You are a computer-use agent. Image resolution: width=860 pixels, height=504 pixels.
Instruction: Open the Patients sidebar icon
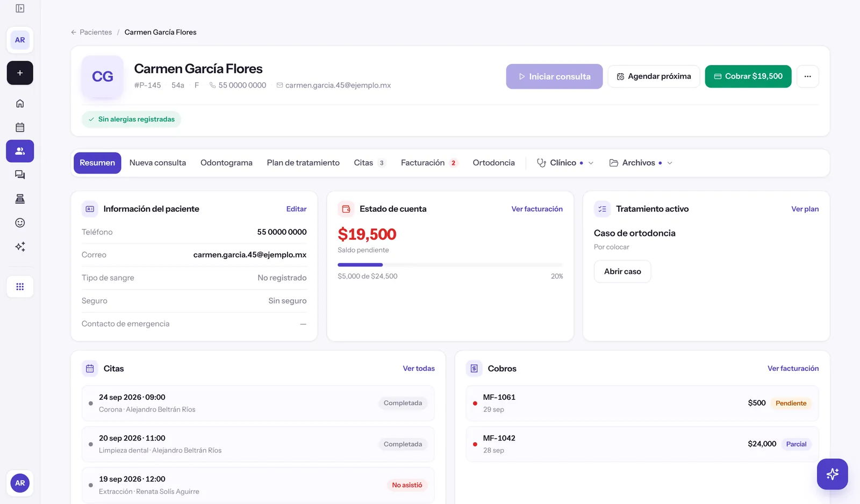pos(20,151)
